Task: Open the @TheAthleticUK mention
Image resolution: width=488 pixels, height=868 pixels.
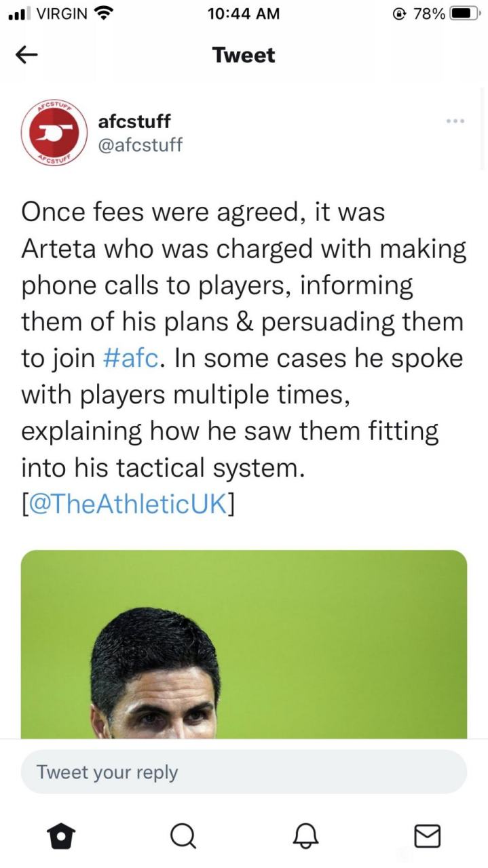Action: click(128, 504)
